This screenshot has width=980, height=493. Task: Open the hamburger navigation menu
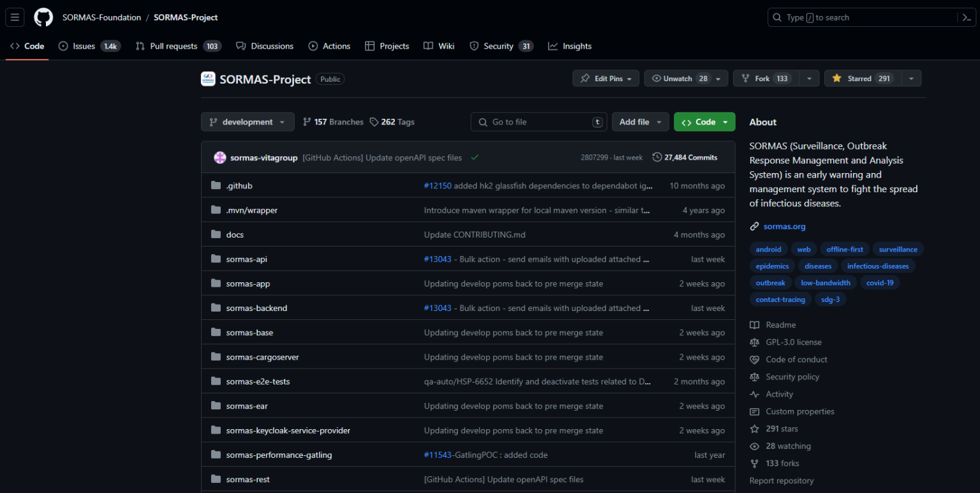click(15, 17)
